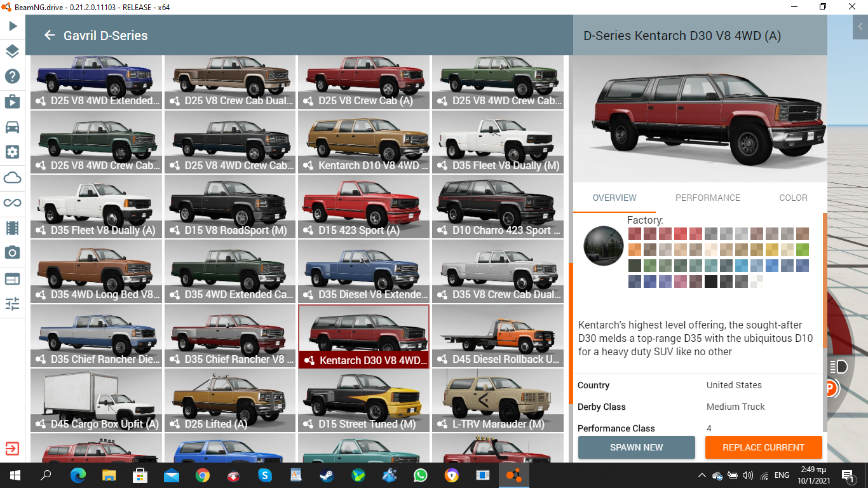Select the D25 V8 Crew Cab Dual vehicle

tap(230, 82)
